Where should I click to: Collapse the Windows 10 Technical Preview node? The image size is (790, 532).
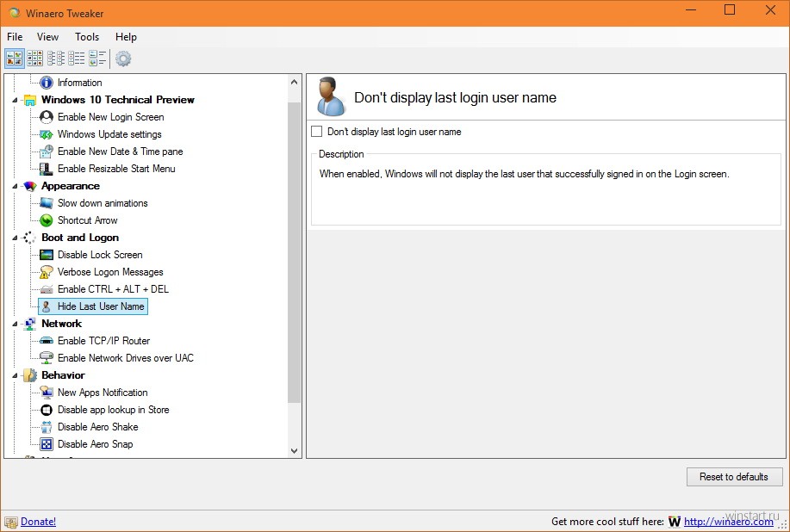coord(15,100)
